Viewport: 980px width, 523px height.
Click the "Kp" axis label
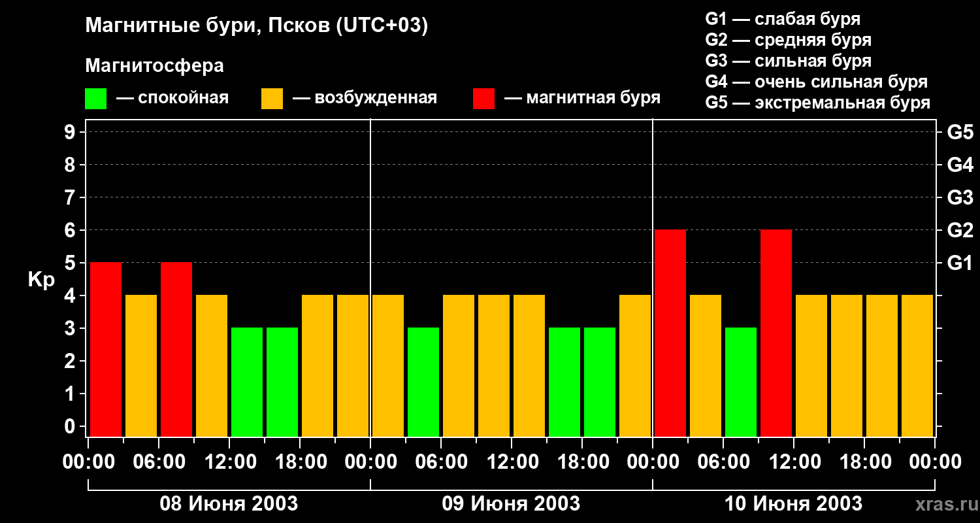tap(41, 280)
